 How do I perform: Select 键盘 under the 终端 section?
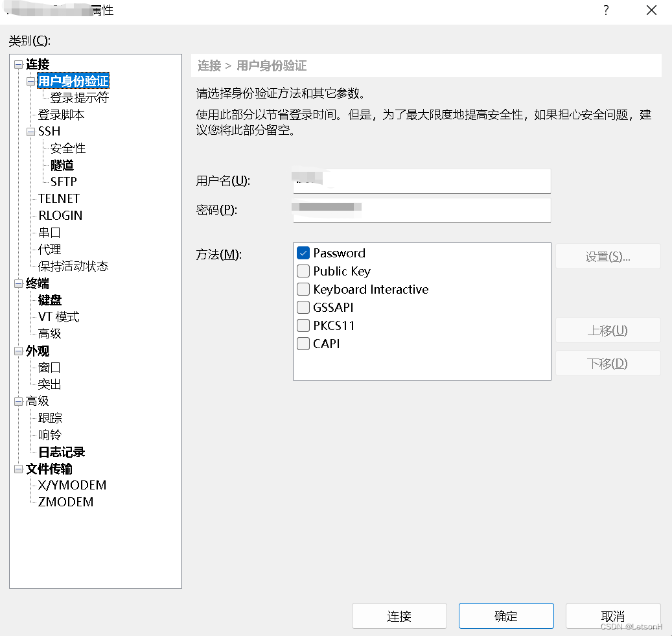[49, 300]
